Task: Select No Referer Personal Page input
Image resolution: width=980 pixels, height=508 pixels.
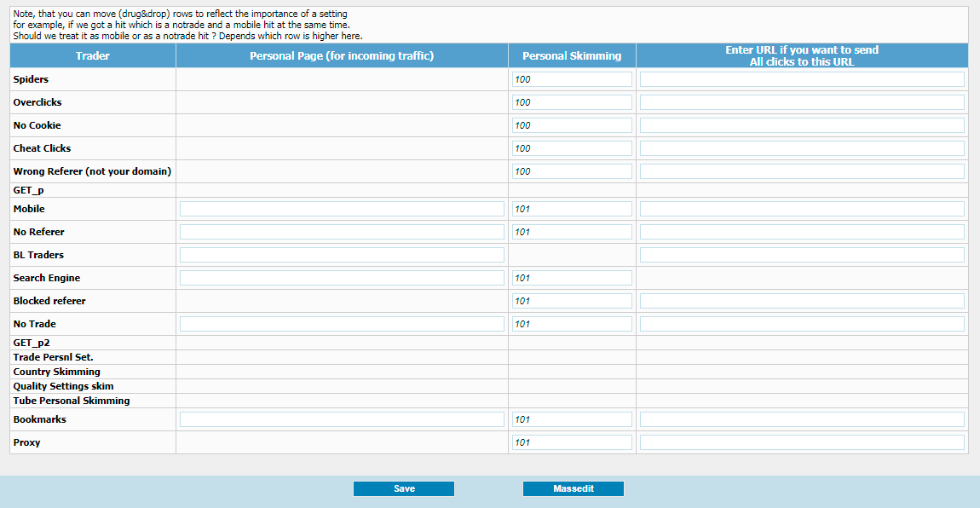Action: (x=342, y=233)
